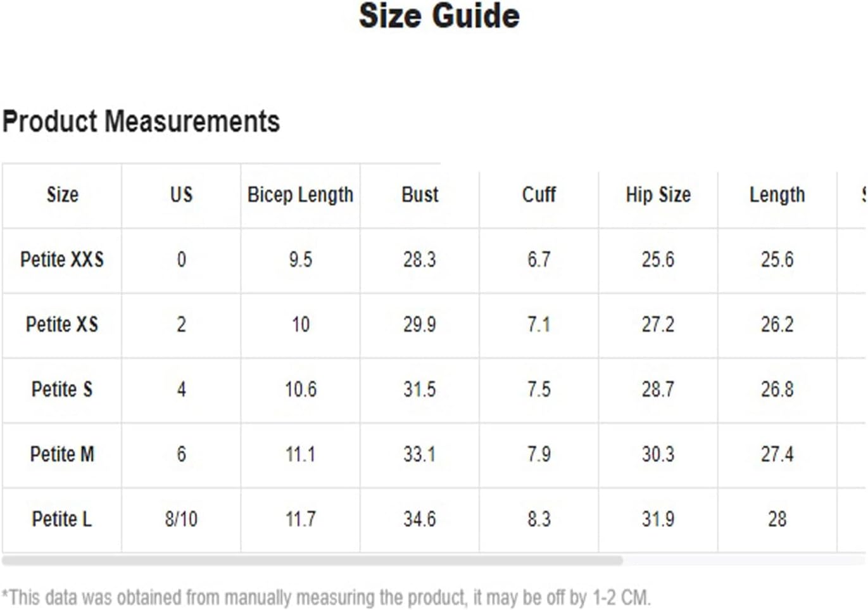The height and width of the screenshot is (610, 868).
Task: Click the Product Measurements heading
Action: click(141, 122)
